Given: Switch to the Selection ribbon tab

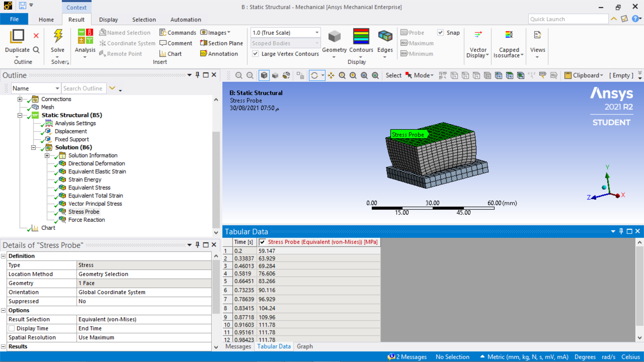Looking at the screenshot, I should click(144, 19).
